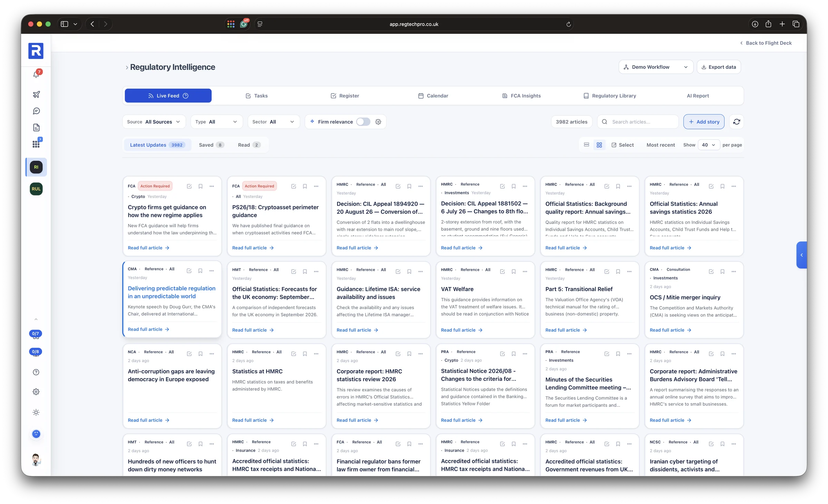The width and height of the screenshot is (828, 504).
Task: Bookmark OCS / Mitie merger inquiry article
Action: (722, 271)
